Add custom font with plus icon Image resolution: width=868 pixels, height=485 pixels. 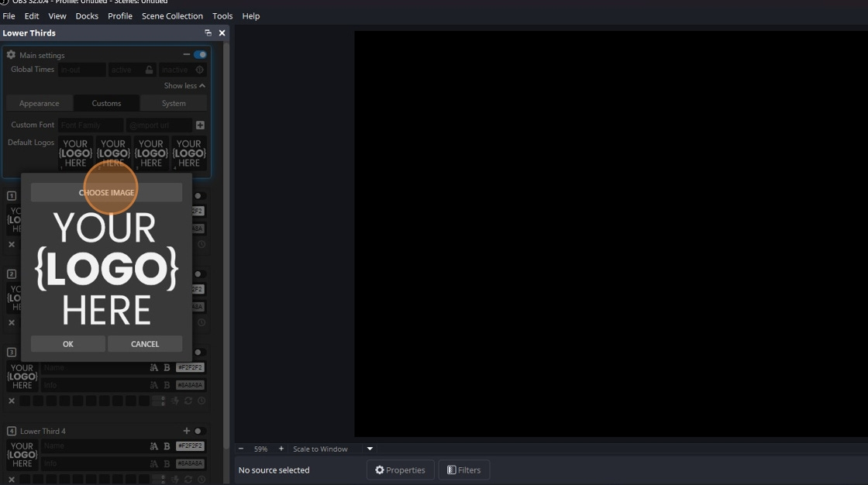pyautogui.click(x=201, y=126)
